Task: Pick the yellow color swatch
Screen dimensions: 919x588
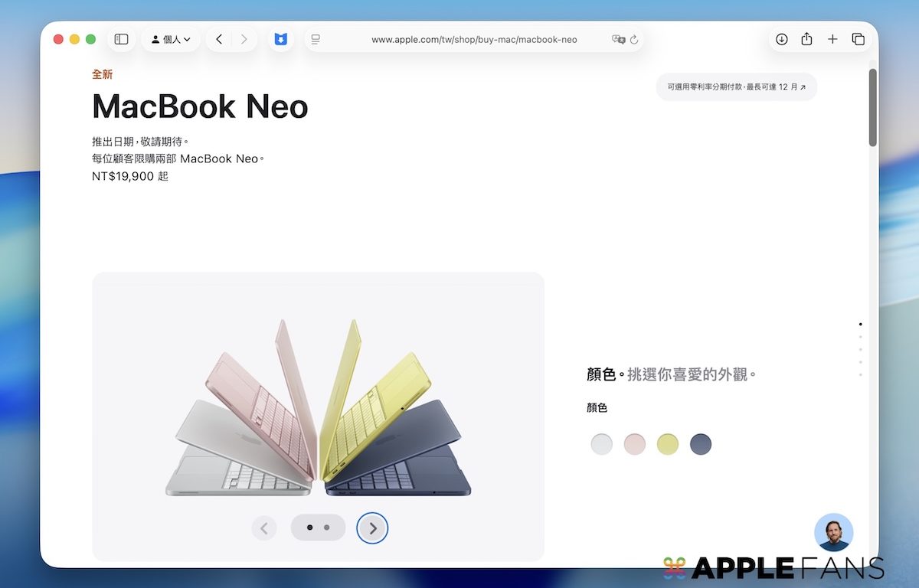Action: click(x=668, y=444)
